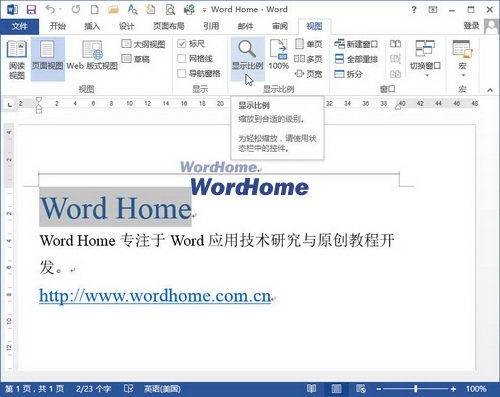
Task: Enable the Navigation Pane (导航窗格) checkbox
Action: (182, 73)
